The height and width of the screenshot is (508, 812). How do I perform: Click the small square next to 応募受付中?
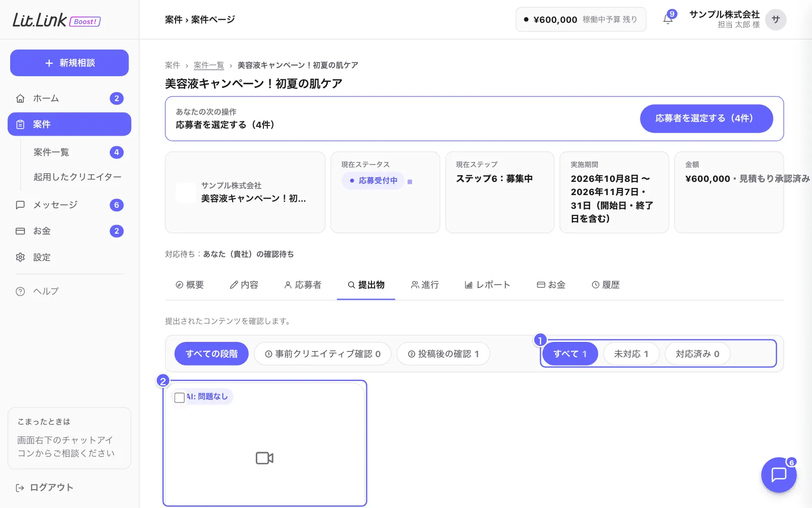[x=410, y=182]
